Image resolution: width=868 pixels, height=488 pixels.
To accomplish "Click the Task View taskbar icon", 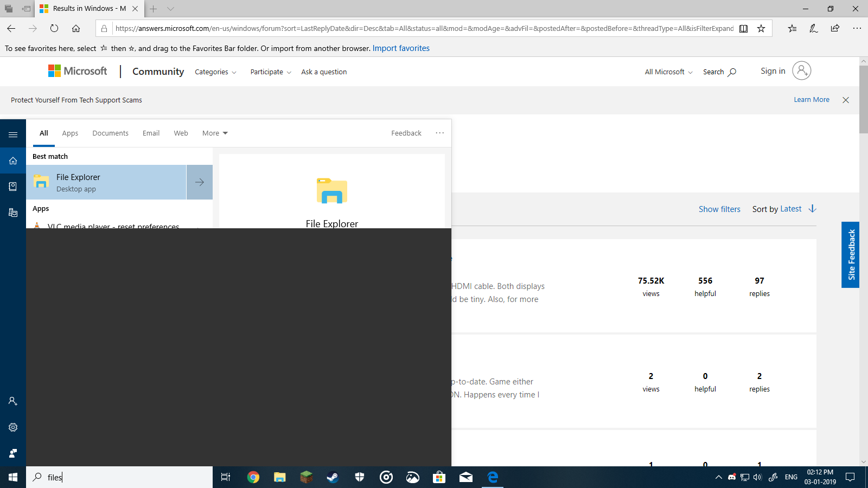I will click(226, 477).
